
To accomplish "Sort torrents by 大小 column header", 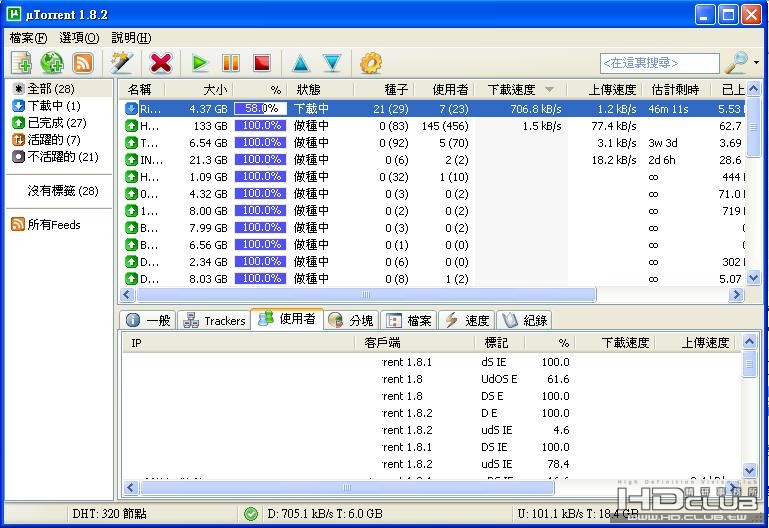I will click(x=199, y=90).
